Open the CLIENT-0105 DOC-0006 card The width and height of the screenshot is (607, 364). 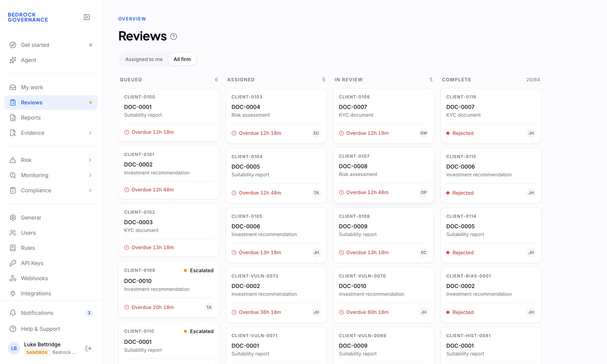[276, 235]
